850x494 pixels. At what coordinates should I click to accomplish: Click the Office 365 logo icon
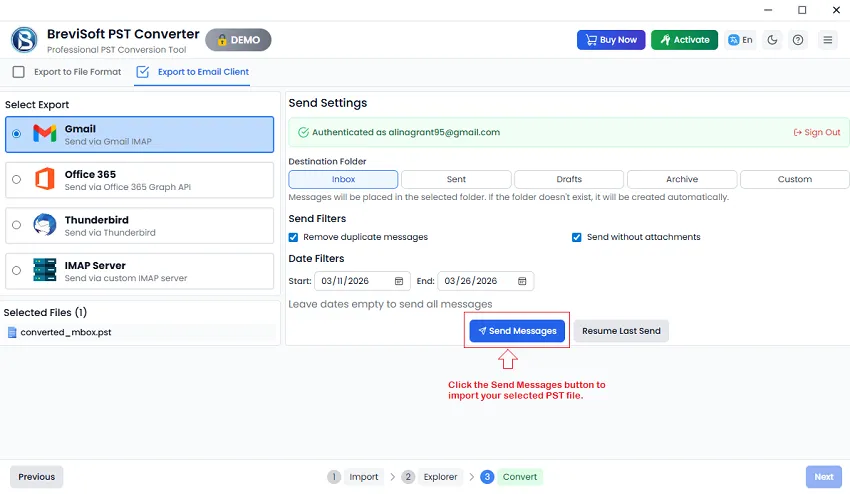click(x=44, y=179)
